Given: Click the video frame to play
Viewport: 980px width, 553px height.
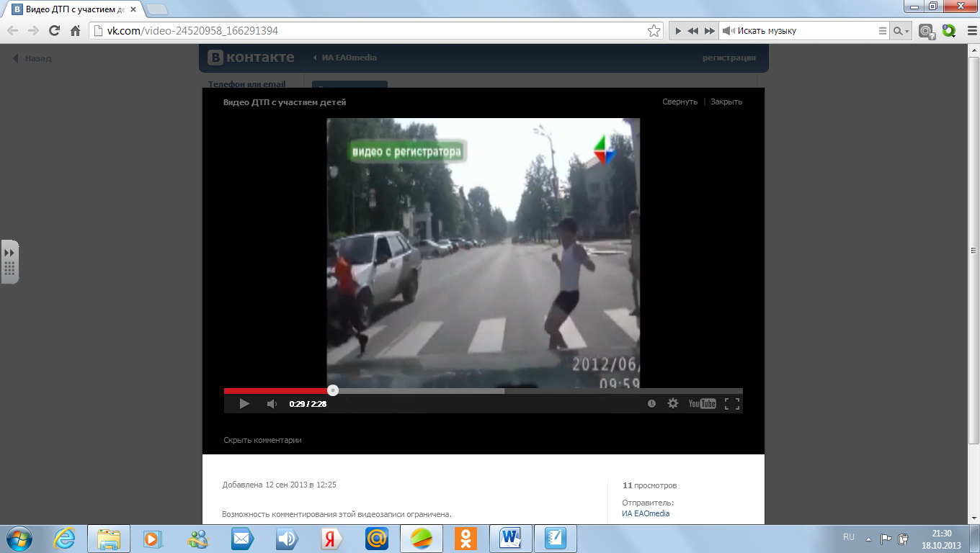Looking at the screenshot, I should pyautogui.click(x=484, y=253).
